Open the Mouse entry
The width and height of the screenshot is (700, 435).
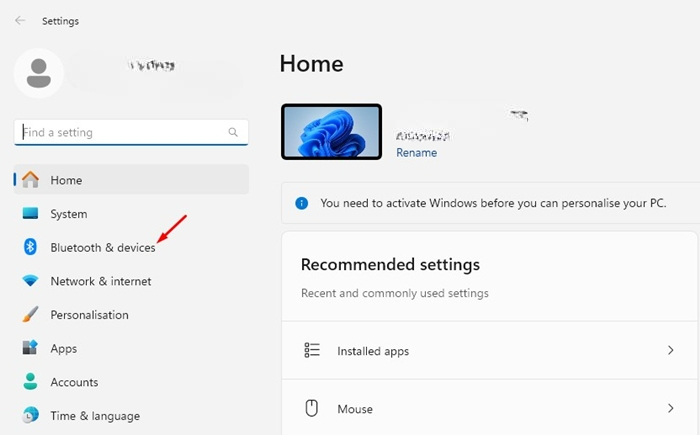tap(489, 408)
